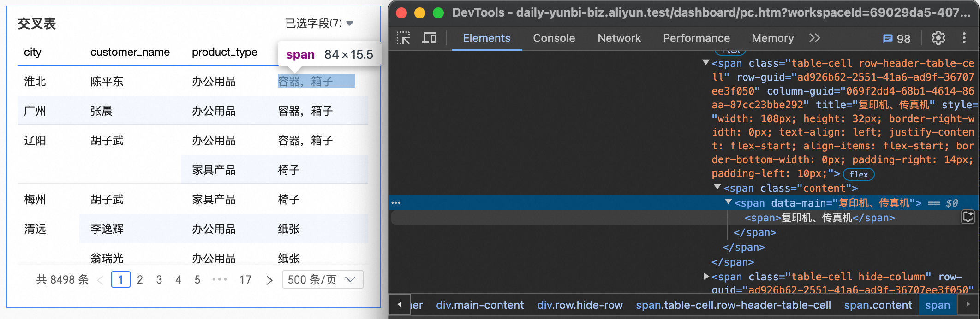This screenshot has width=980, height=319.
Task: Select div.main-content in breadcrumb
Action: tap(480, 305)
